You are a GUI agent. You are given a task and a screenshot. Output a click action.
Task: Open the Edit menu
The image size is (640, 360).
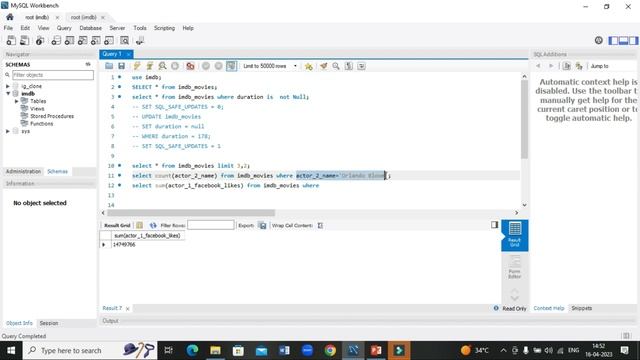click(25, 28)
